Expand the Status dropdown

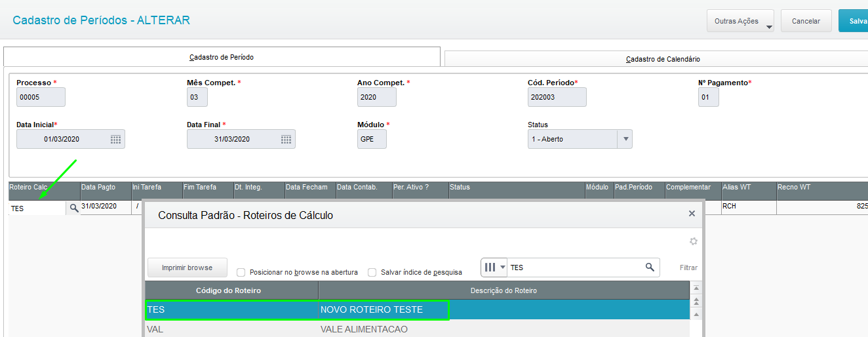tap(625, 139)
